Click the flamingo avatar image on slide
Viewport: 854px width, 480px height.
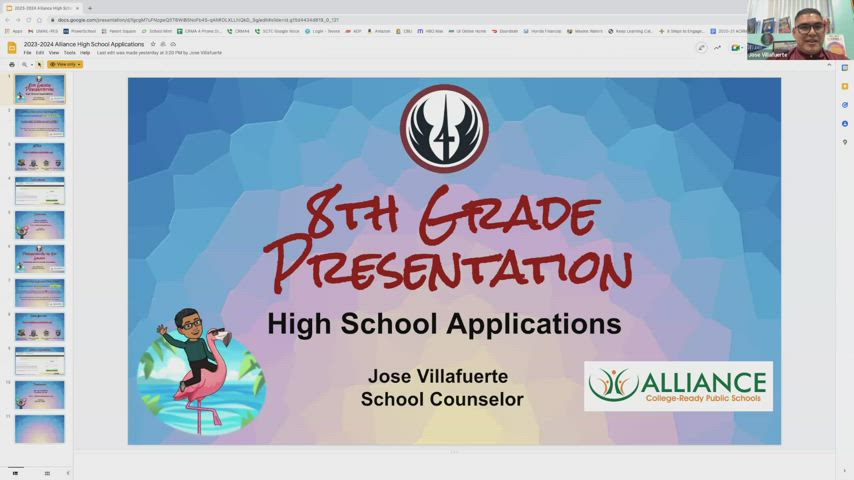pos(202,372)
